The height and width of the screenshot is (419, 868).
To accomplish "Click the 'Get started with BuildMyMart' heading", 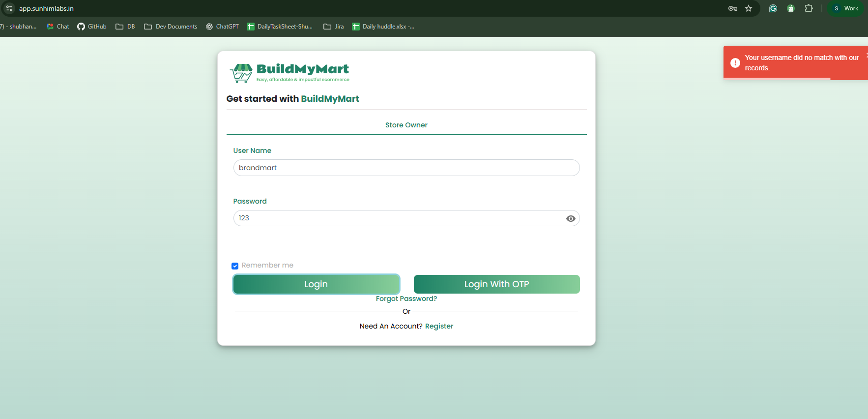I will [x=293, y=99].
